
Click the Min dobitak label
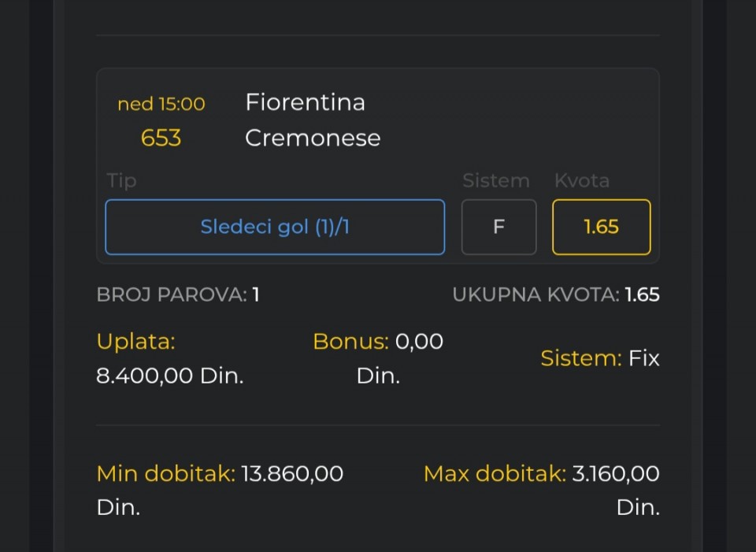(165, 474)
